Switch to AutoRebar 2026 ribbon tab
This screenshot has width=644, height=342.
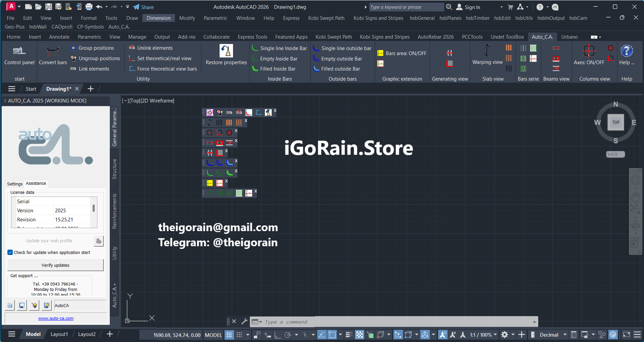(x=435, y=37)
